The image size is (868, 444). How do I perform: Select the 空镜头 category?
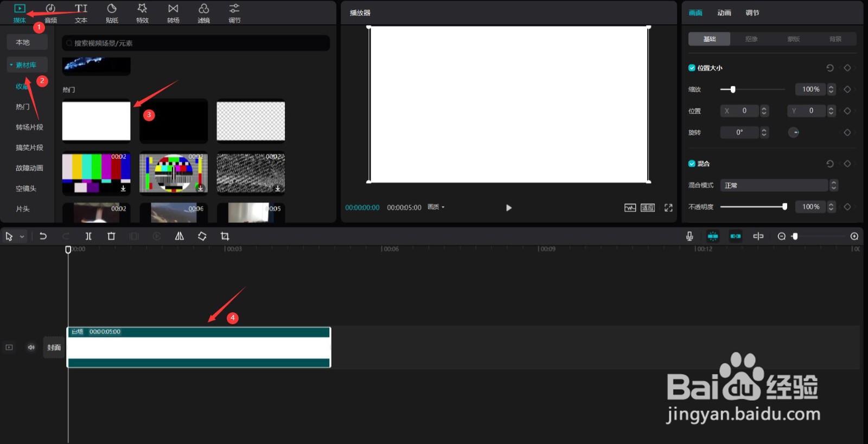click(26, 189)
